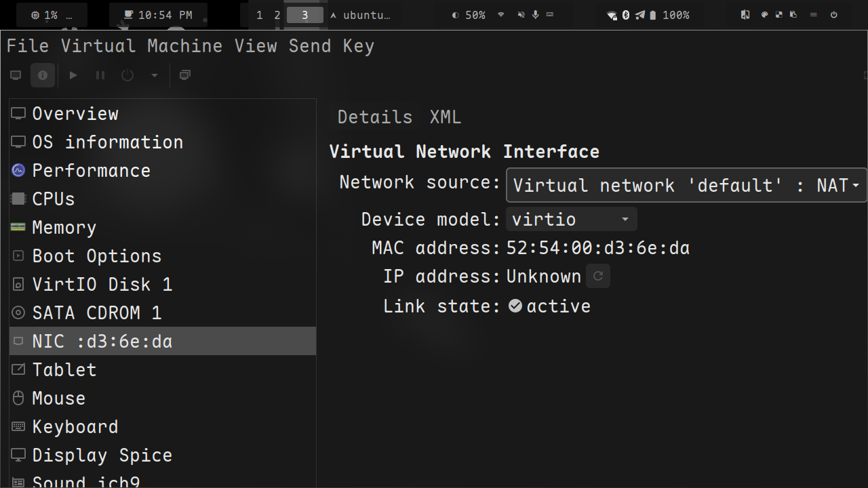This screenshot has height=488, width=868.
Task: Open the manage snapshots view
Action: tap(184, 75)
